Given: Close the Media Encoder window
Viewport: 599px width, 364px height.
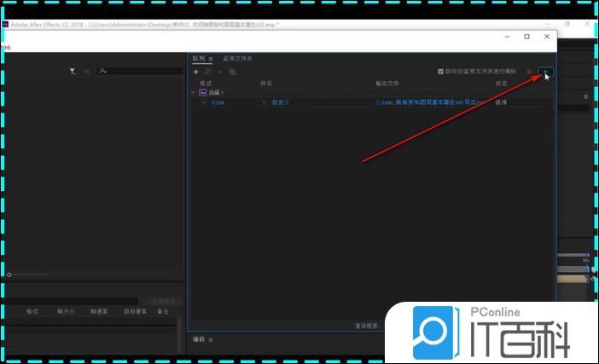Looking at the screenshot, I should (547, 37).
